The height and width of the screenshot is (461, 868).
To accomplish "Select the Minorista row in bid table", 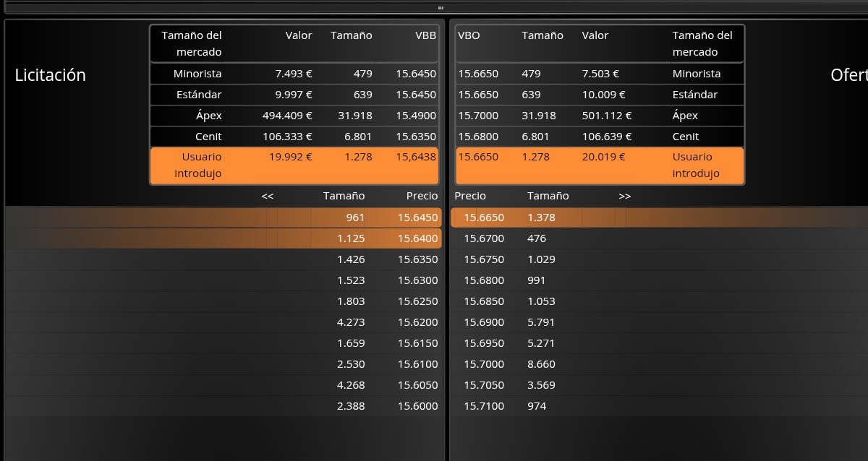I will tap(294, 74).
